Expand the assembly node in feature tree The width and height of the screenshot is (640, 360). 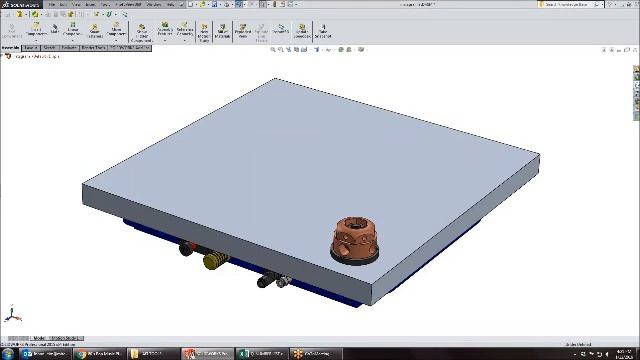3,56
